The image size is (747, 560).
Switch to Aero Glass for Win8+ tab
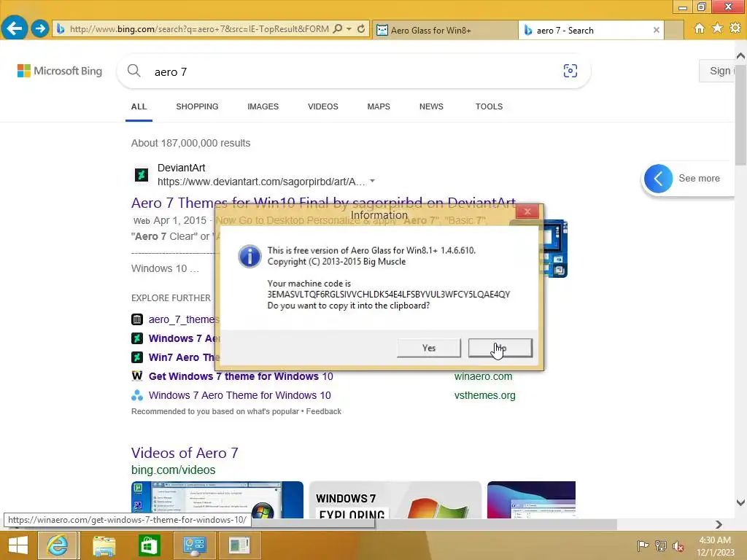click(x=444, y=30)
